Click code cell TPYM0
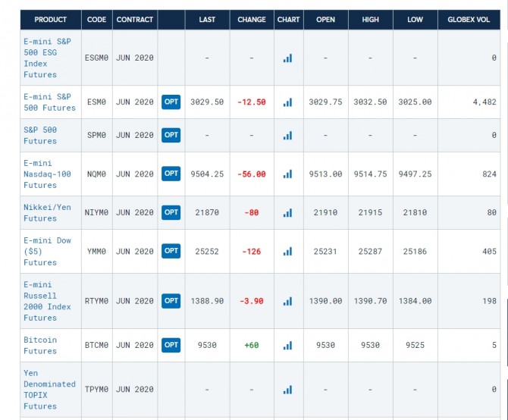Viewport: 508px width, 420px height. [x=96, y=389]
